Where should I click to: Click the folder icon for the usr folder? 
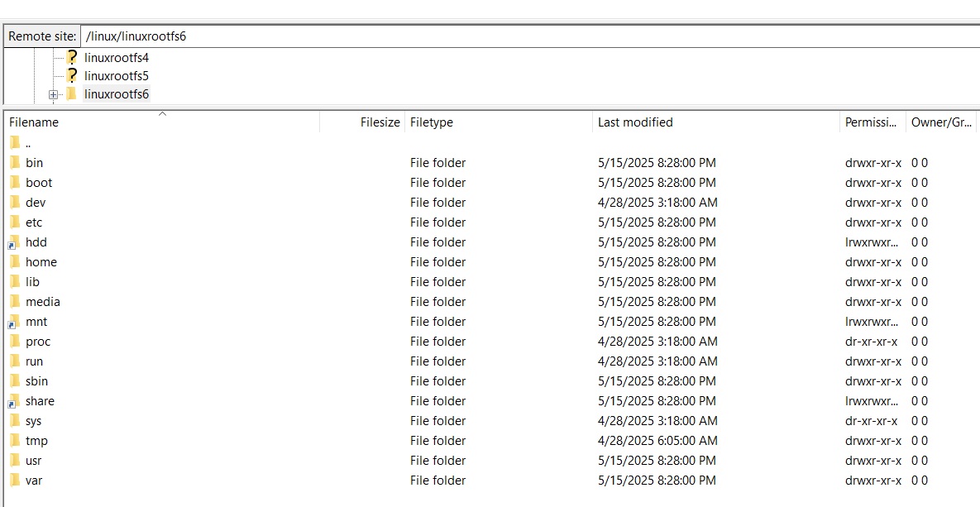pos(15,460)
